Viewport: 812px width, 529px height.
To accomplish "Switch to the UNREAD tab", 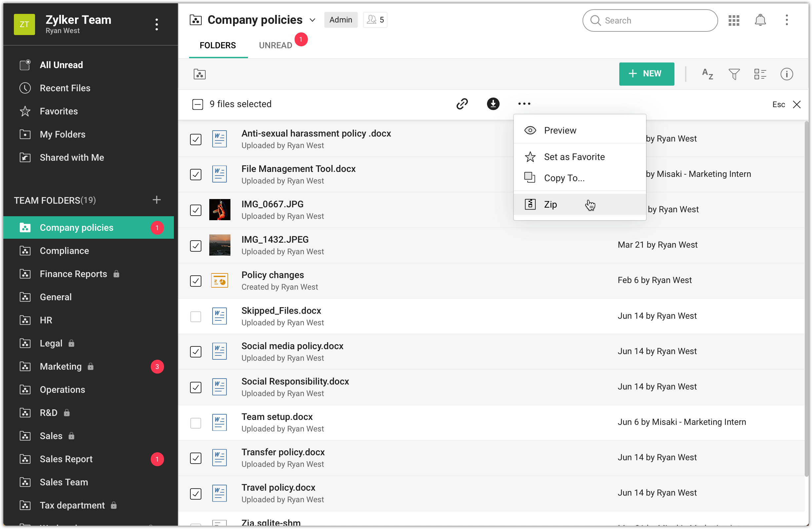I will [x=275, y=45].
